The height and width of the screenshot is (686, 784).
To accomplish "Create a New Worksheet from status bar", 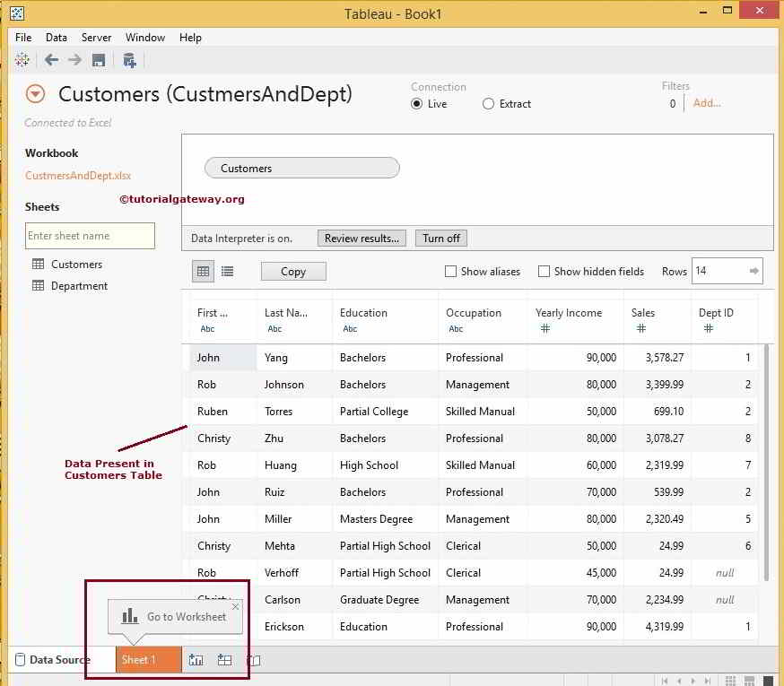I will click(x=196, y=659).
